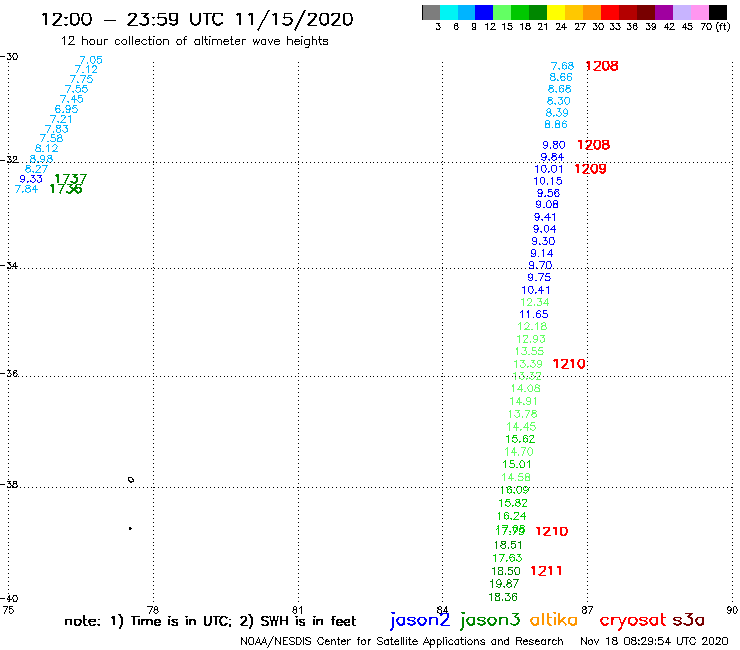Click the wave height value 13.55

pyautogui.click(x=529, y=351)
